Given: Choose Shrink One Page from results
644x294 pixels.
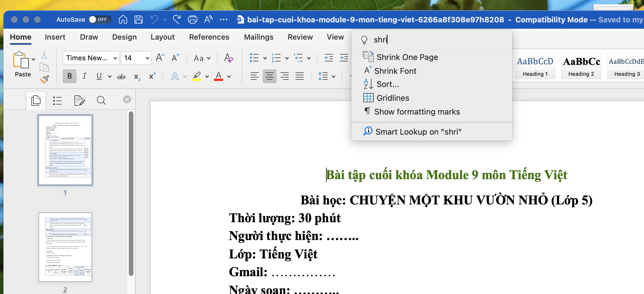Looking at the screenshot, I should (x=432, y=57).
